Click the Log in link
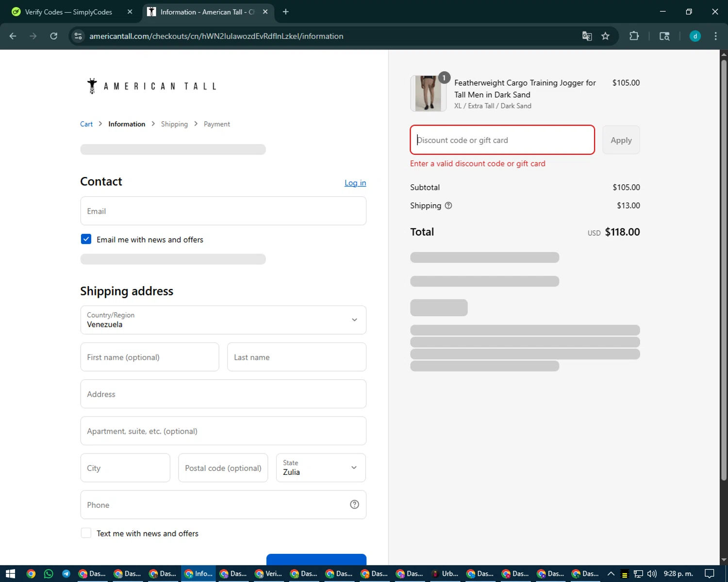Screen dimensions: 728x582 coord(355,183)
